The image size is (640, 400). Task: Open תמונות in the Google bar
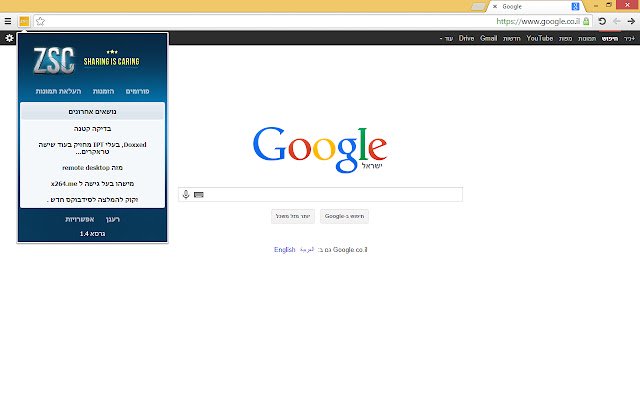pyautogui.click(x=587, y=38)
